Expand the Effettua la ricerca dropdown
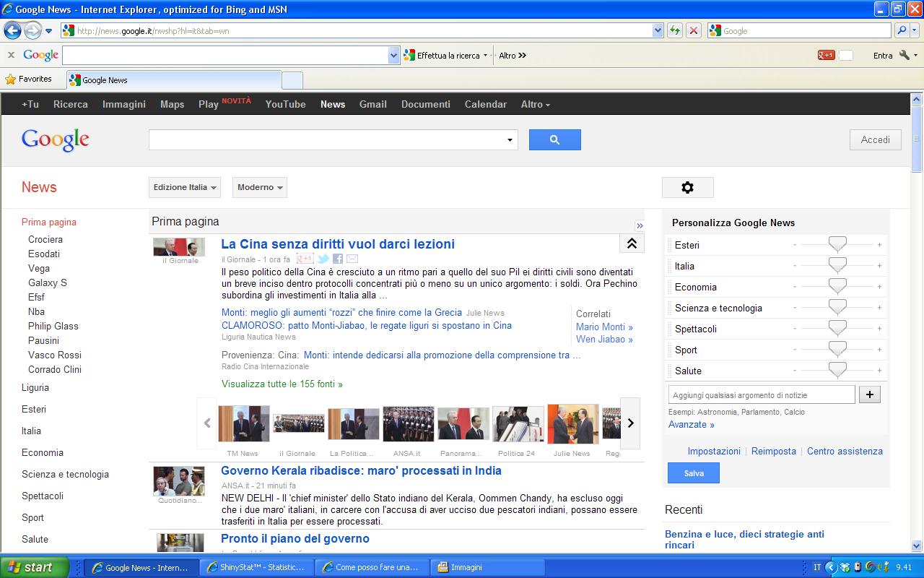The width and height of the screenshot is (924, 578). pos(485,56)
